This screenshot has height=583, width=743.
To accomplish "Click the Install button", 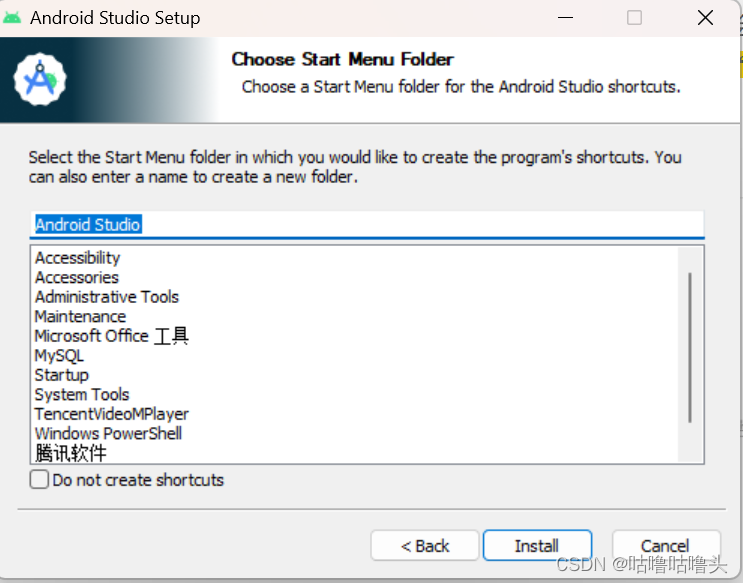I will point(537,546).
